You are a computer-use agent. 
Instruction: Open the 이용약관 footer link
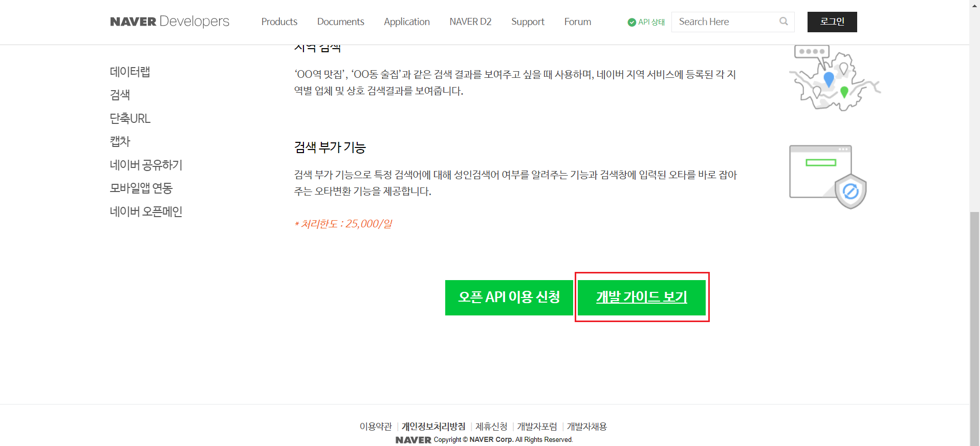point(376,426)
